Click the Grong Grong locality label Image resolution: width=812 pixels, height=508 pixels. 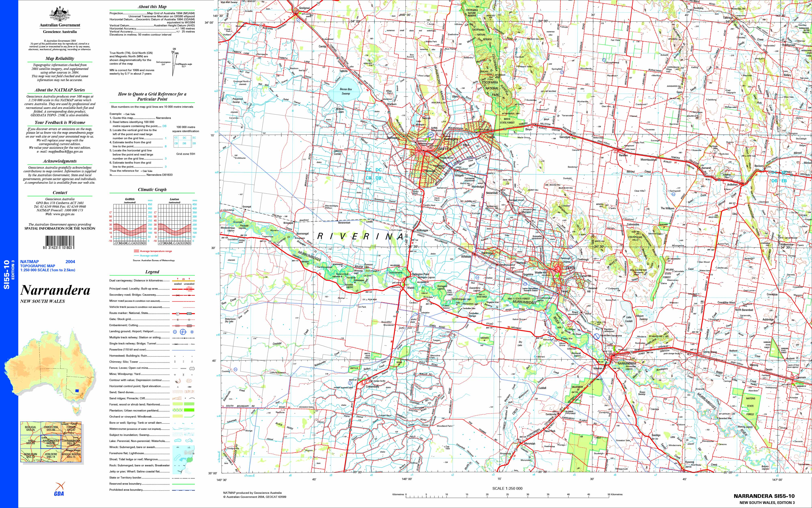(x=710, y=352)
